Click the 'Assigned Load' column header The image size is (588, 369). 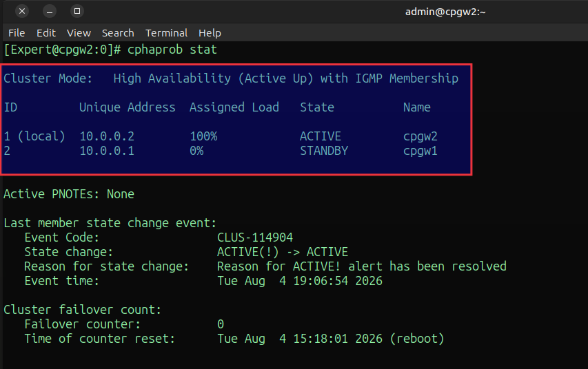234,107
